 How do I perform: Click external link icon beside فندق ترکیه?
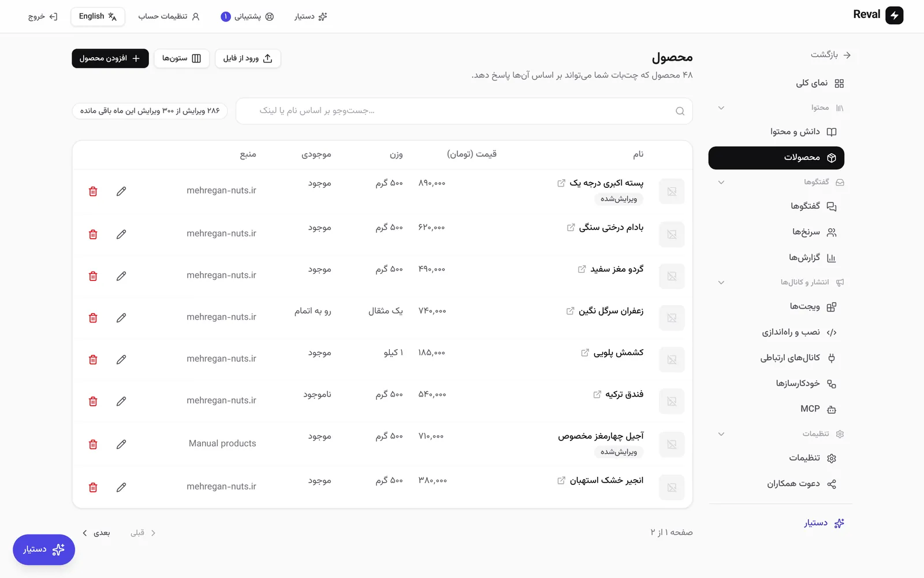pyautogui.click(x=597, y=394)
